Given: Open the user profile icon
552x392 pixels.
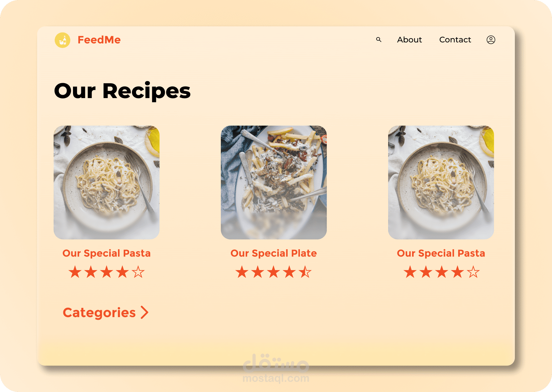Looking at the screenshot, I should (x=491, y=40).
